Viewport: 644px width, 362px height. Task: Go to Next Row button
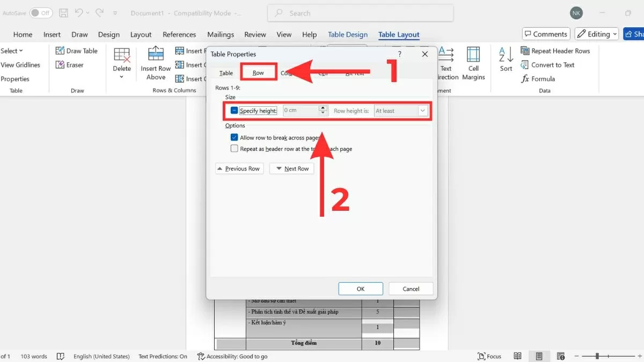(291, 168)
